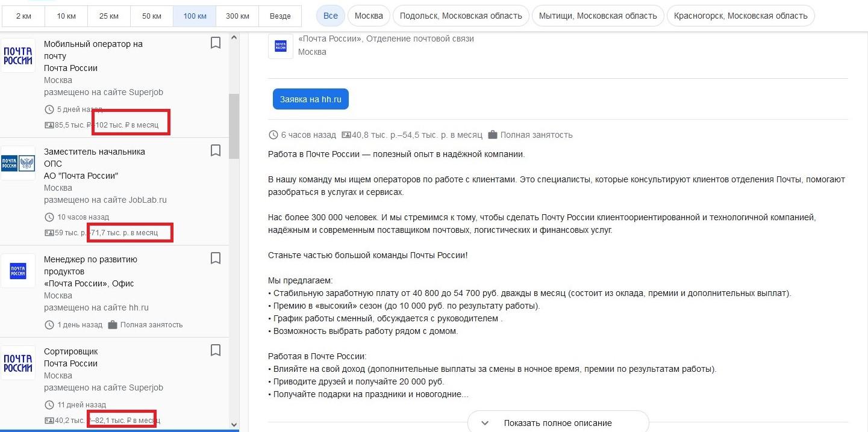This screenshot has width=868, height=432.
Task: Click salary icon next to 59 тыс. р.
Action: [49, 233]
